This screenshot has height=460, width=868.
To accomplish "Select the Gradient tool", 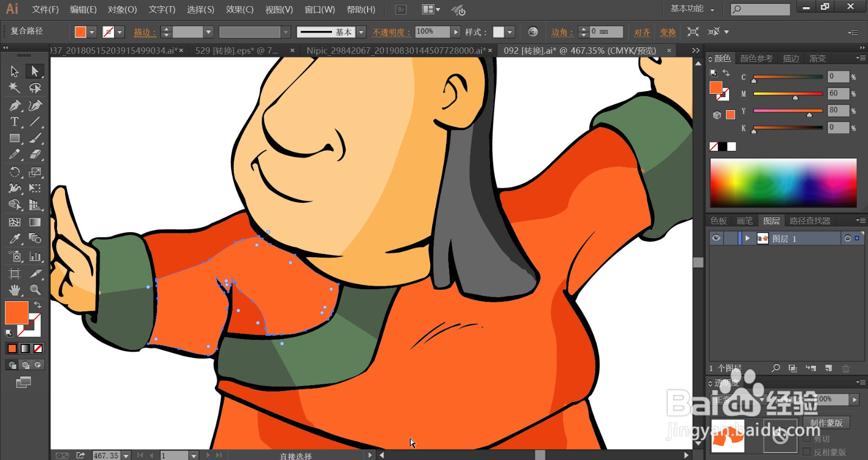I will (x=35, y=222).
